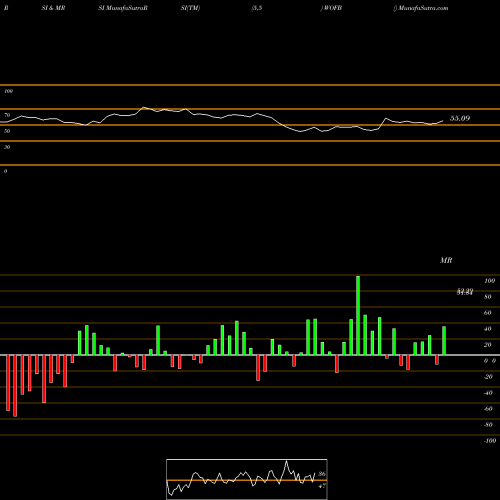This screenshot has height=500, width=500.
Task: Select the 0 label below the RSI panel
Action: pyautogui.click(x=5, y=171)
